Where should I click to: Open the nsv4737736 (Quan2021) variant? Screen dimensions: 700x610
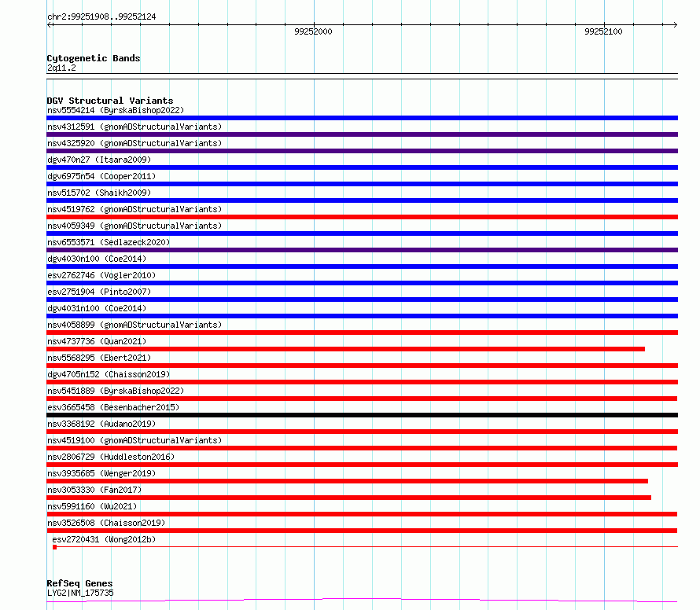click(97, 341)
